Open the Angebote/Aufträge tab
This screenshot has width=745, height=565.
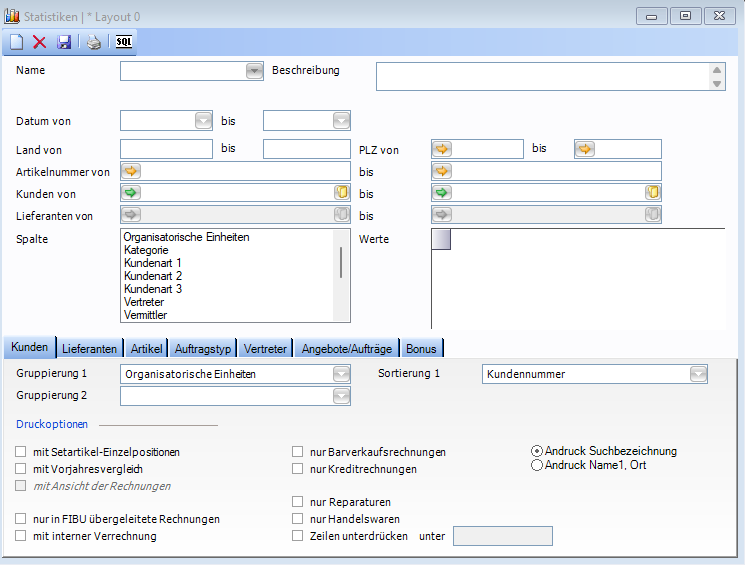click(x=348, y=348)
